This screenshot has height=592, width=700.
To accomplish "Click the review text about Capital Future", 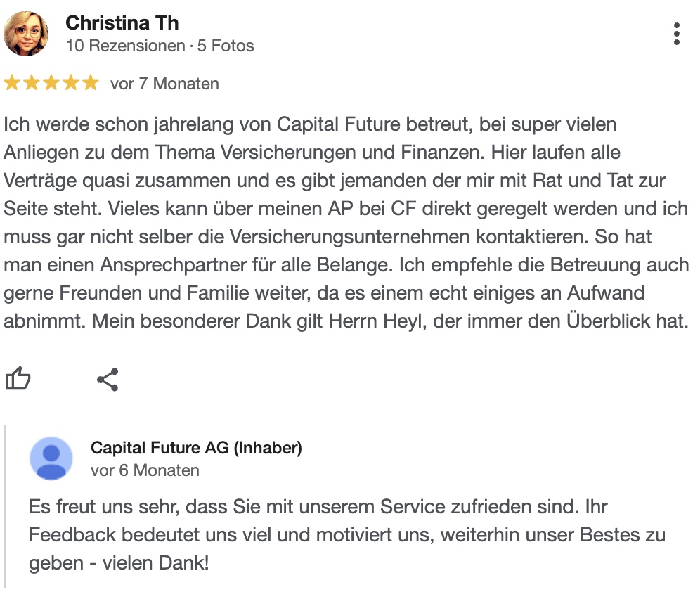I will [346, 223].
